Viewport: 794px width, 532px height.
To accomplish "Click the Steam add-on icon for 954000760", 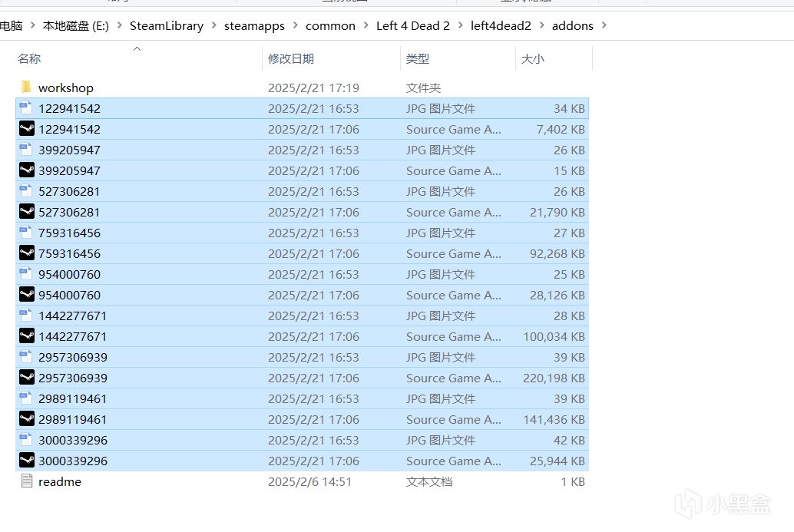I will coord(27,295).
